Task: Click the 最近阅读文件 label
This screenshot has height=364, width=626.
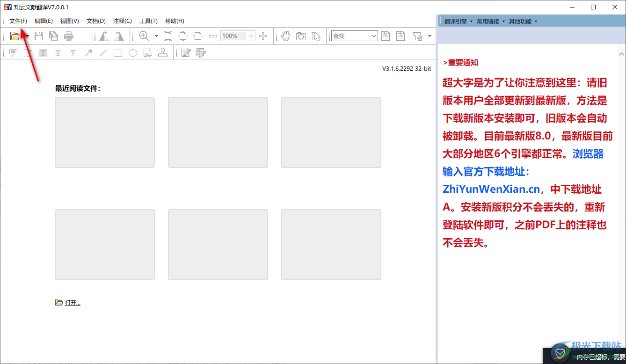Action: 78,88
